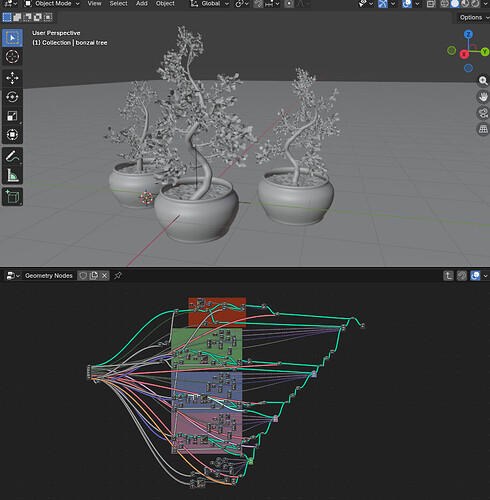This screenshot has height=500, width=490.
Task: Click the blue Z axis gizmo ball
Action: [x=468, y=34]
